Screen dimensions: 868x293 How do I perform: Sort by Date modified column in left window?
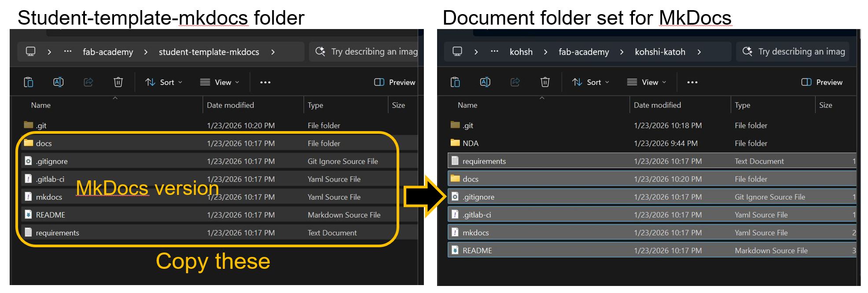coord(230,105)
